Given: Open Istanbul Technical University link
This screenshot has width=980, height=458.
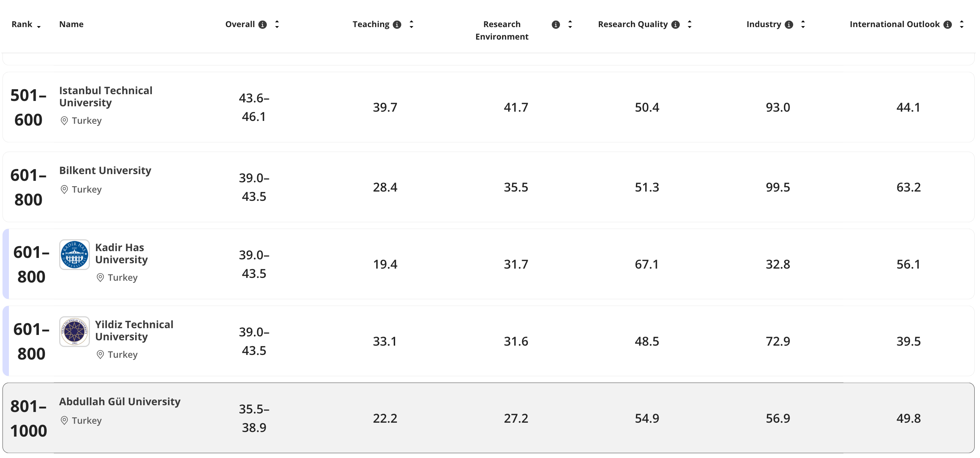Looking at the screenshot, I should pyautogui.click(x=106, y=97).
